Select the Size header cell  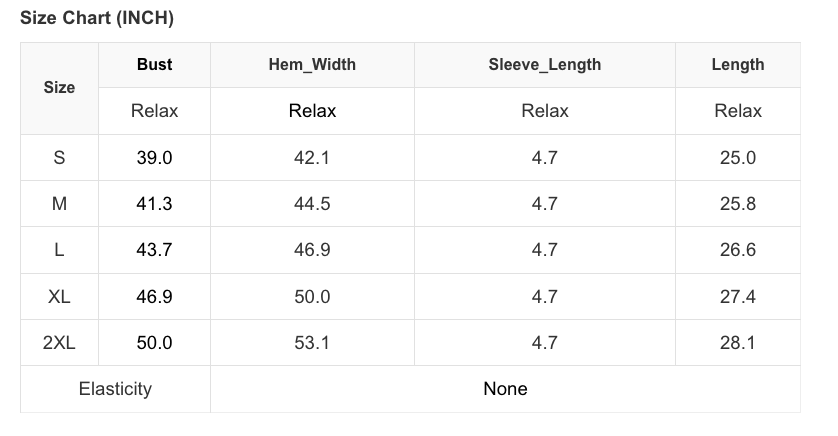(59, 88)
